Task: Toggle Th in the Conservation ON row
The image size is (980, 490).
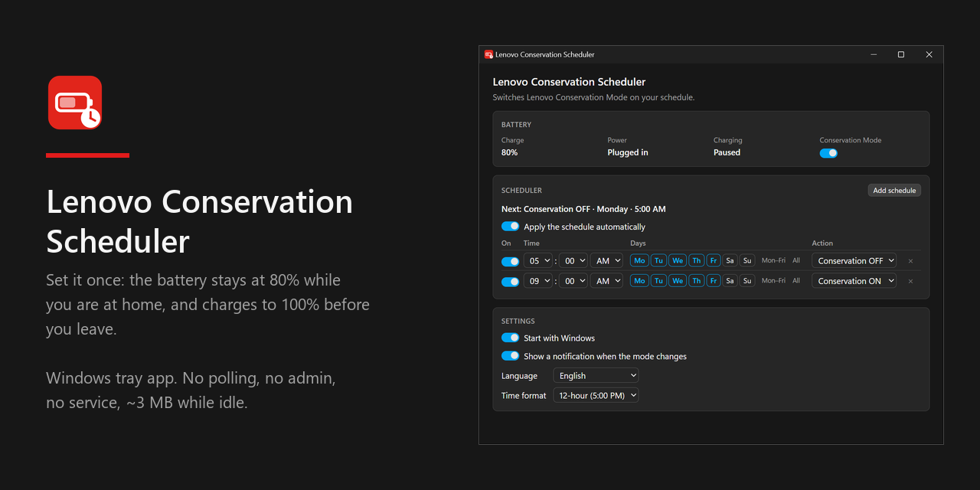Action: click(696, 281)
